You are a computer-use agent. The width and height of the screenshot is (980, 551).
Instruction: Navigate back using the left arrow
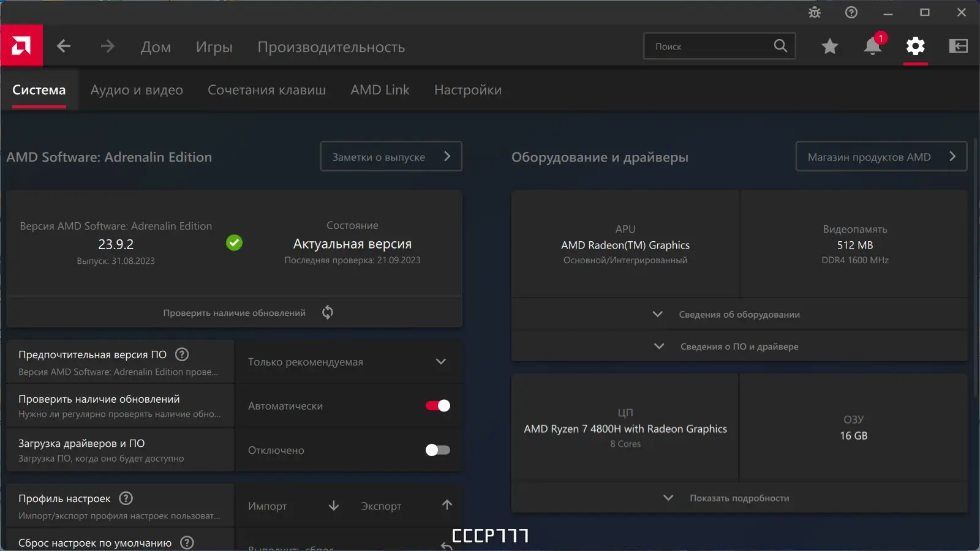64,46
